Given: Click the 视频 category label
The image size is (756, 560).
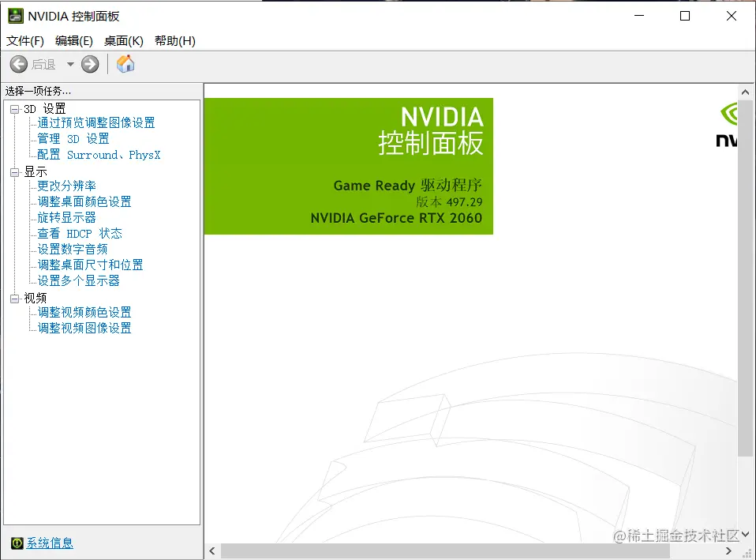Looking at the screenshot, I should 36,299.
